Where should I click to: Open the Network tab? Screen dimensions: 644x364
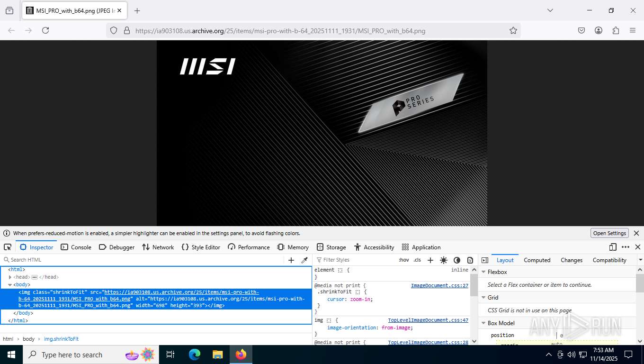[x=158, y=247]
